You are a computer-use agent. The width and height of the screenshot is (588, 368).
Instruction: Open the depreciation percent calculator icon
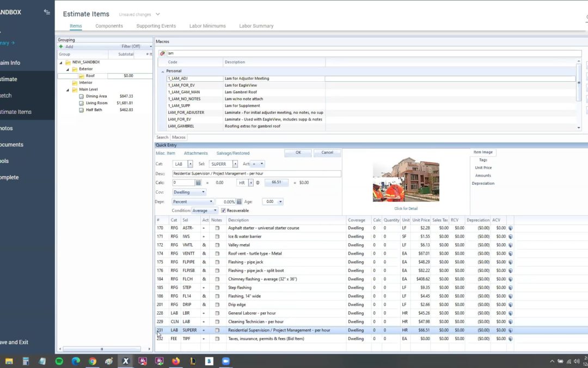coord(239,202)
